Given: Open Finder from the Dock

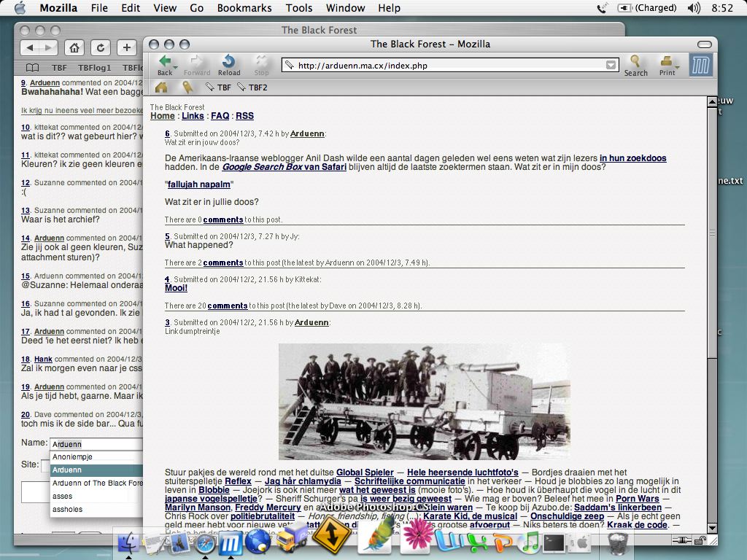Looking at the screenshot, I should [128, 542].
